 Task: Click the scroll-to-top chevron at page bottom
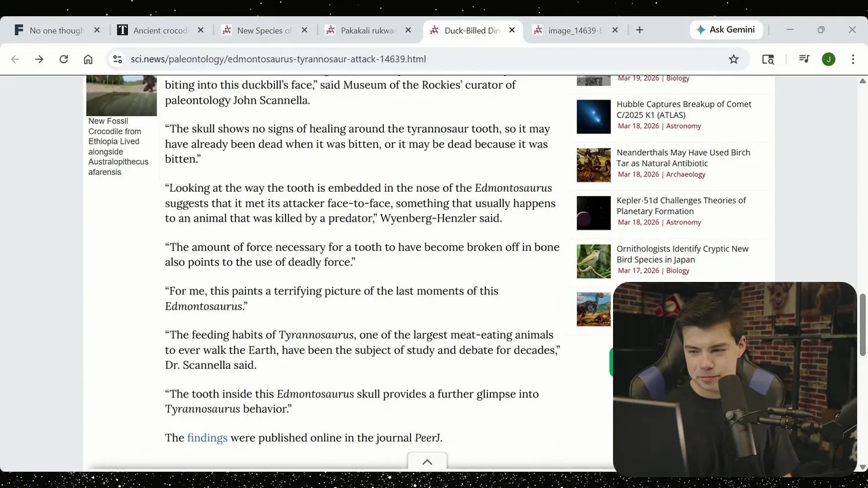(x=427, y=462)
